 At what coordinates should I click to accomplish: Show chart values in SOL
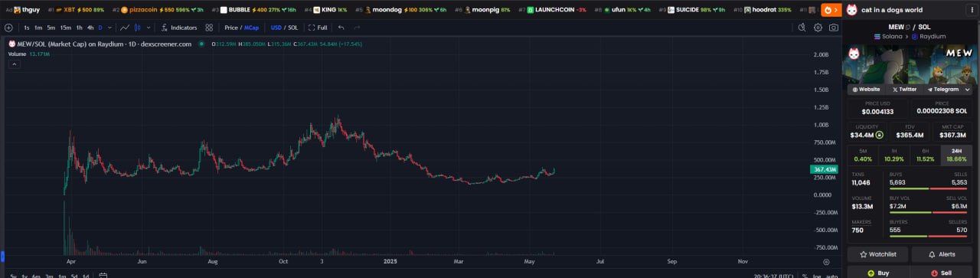292,28
